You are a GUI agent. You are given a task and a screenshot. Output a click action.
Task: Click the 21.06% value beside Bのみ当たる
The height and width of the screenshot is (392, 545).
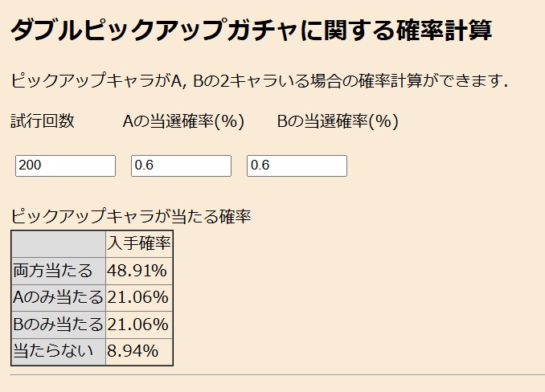pos(137,325)
